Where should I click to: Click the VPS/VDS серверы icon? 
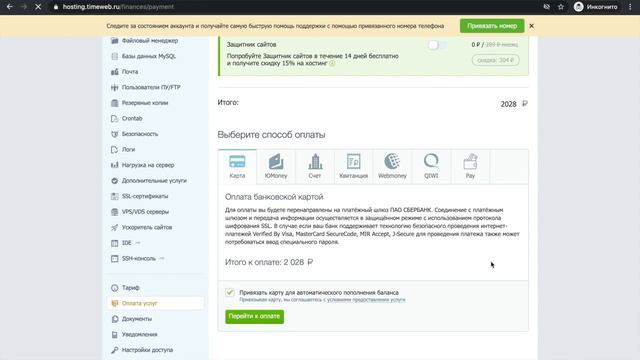pyautogui.click(x=115, y=212)
